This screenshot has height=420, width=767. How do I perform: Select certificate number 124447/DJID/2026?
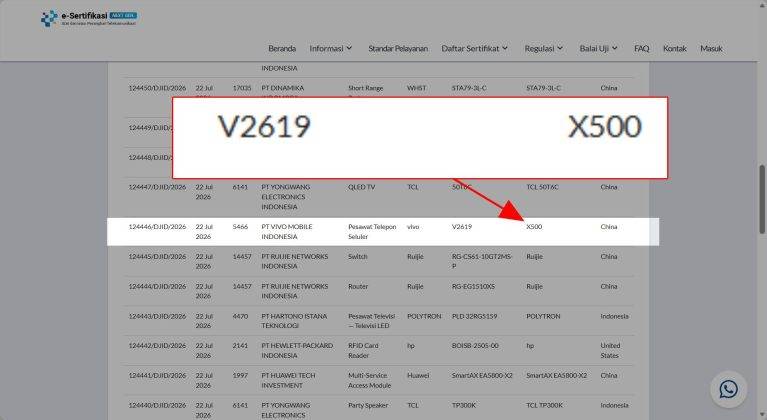coord(157,187)
